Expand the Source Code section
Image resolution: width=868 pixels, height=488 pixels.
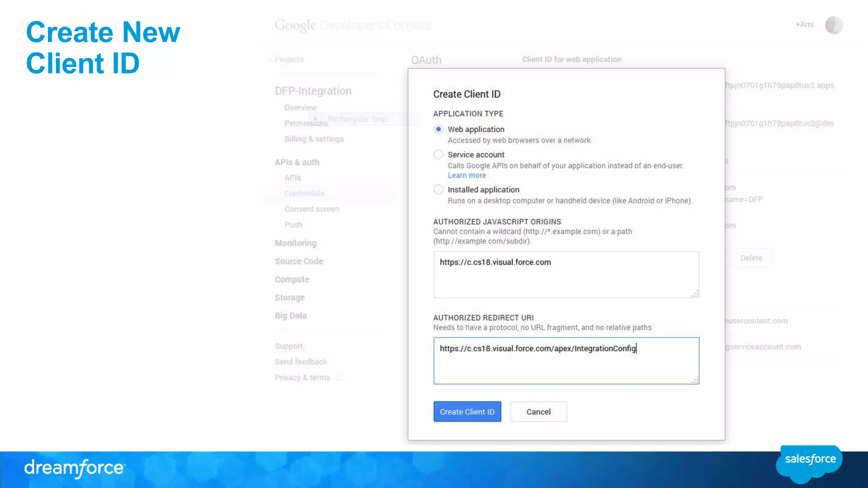coord(299,261)
